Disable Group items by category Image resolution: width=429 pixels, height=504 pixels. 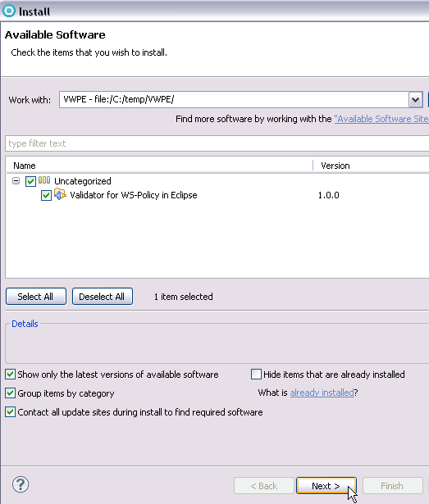pyautogui.click(x=11, y=393)
